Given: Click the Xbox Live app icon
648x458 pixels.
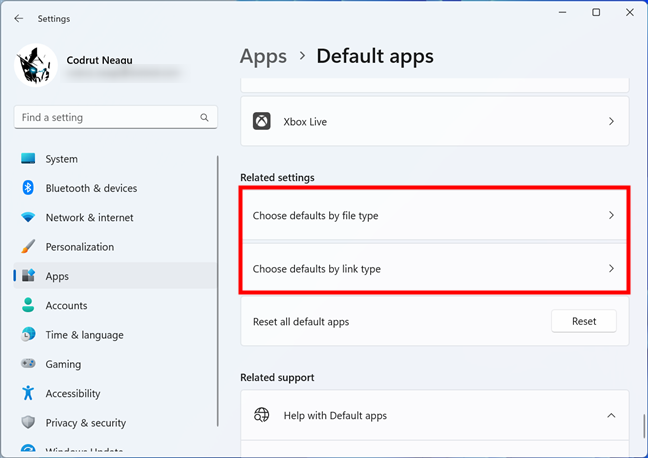Looking at the screenshot, I should (262, 122).
